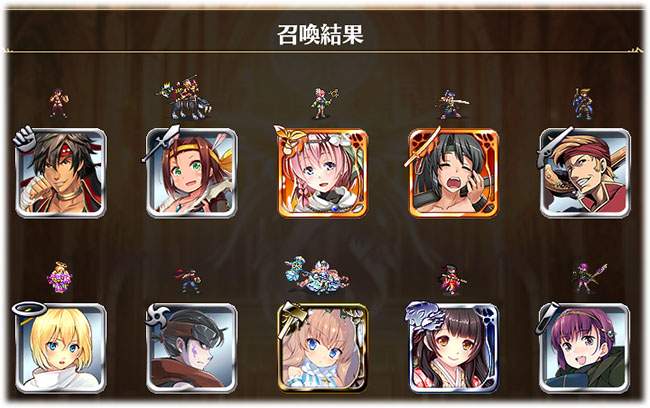
Task: Click the twin fairy pixel sprite above gold card
Action: (x=316, y=275)
